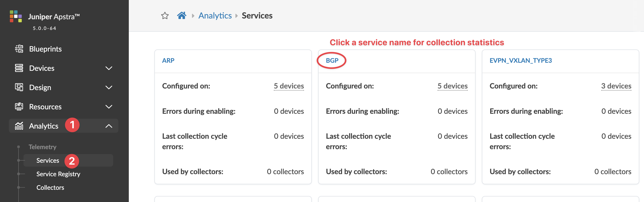Click Analytics in the breadcrumb

tap(215, 16)
